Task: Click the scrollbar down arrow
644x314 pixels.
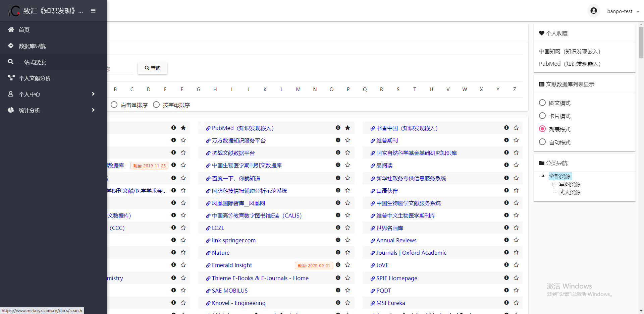Action: pos(641,311)
